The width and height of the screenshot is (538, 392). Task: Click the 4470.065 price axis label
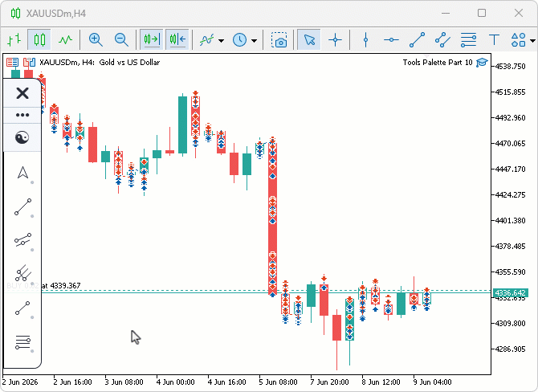[x=510, y=144]
